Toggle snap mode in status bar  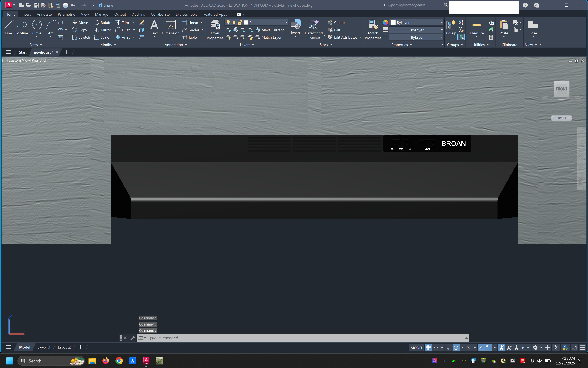pos(436,348)
